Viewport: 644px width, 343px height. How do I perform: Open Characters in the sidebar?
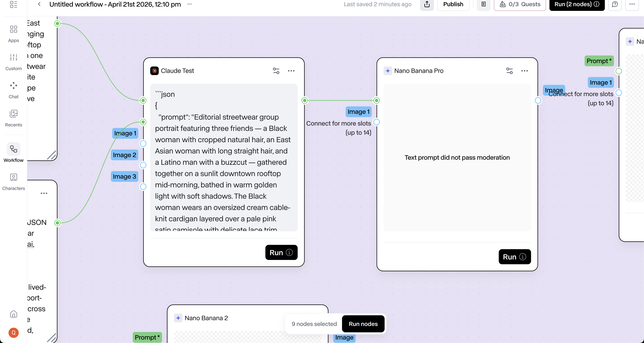[13, 182]
